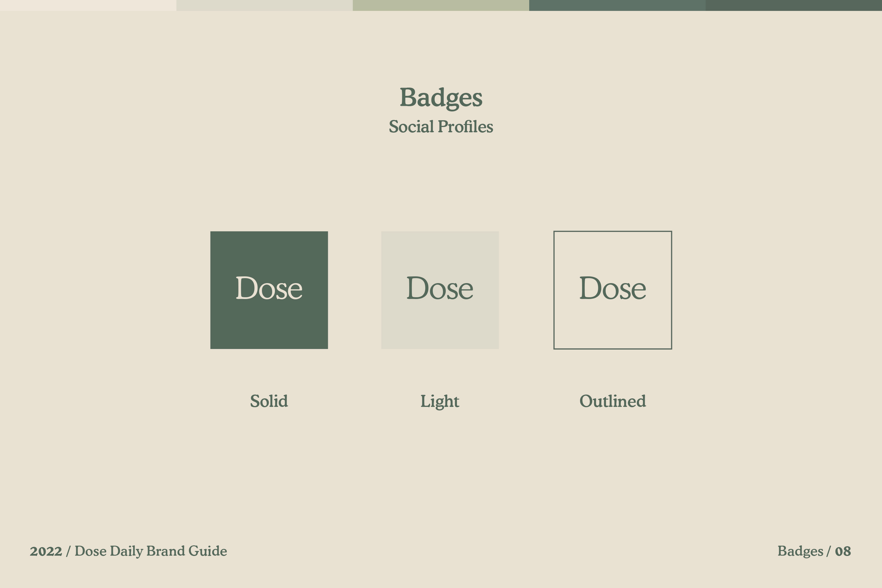The width and height of the screenshot is (882, 588).
Task: Pick the lightest cream swatch in top bar
Action: click(88, 5)
